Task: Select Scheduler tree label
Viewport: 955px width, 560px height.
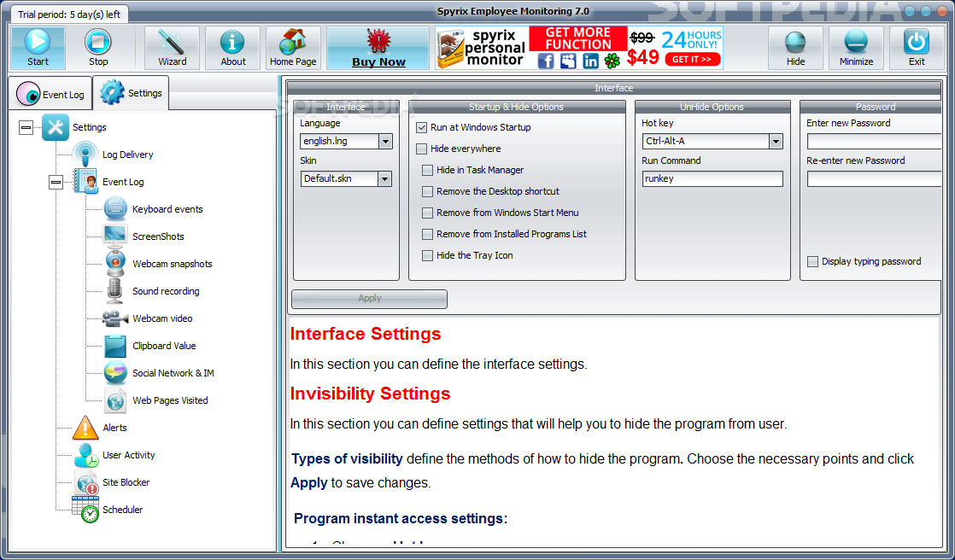Action: (x=122, y=510)
